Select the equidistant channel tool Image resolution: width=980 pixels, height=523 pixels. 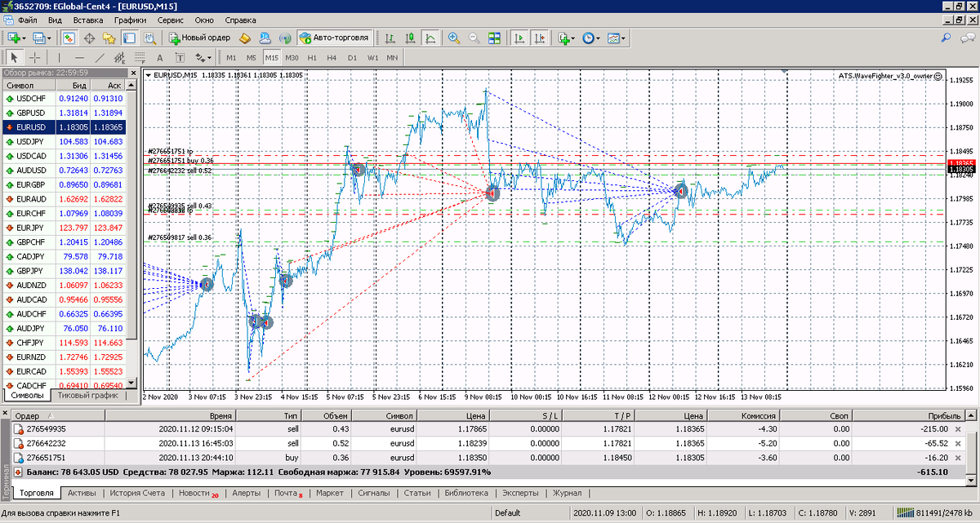(x=119, y=58)
